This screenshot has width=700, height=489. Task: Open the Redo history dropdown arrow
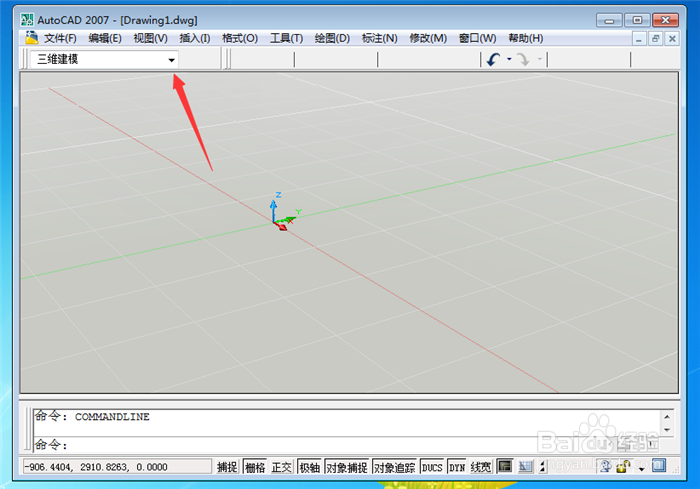coord(539,59)
